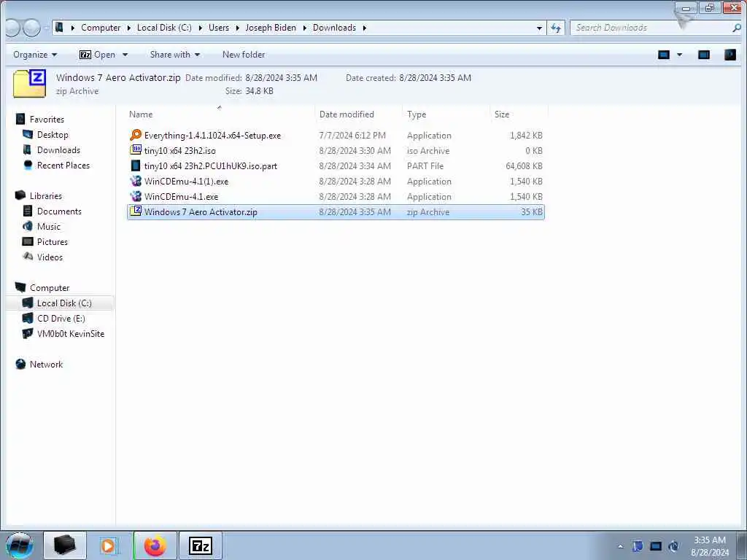Click the refresh button beside address bar
Viewport: 747px width, 560px height.
555,28
